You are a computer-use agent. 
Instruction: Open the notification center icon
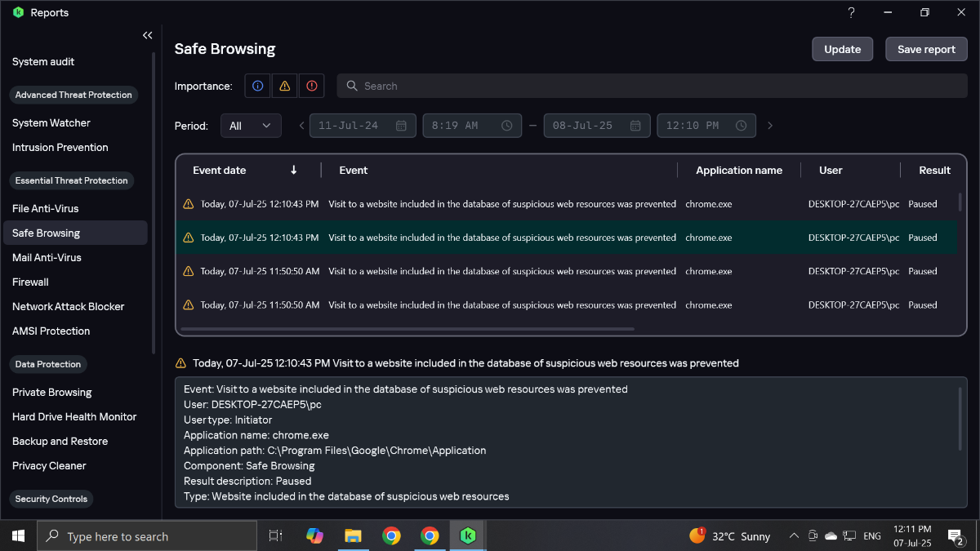click(x=955, y=535)
